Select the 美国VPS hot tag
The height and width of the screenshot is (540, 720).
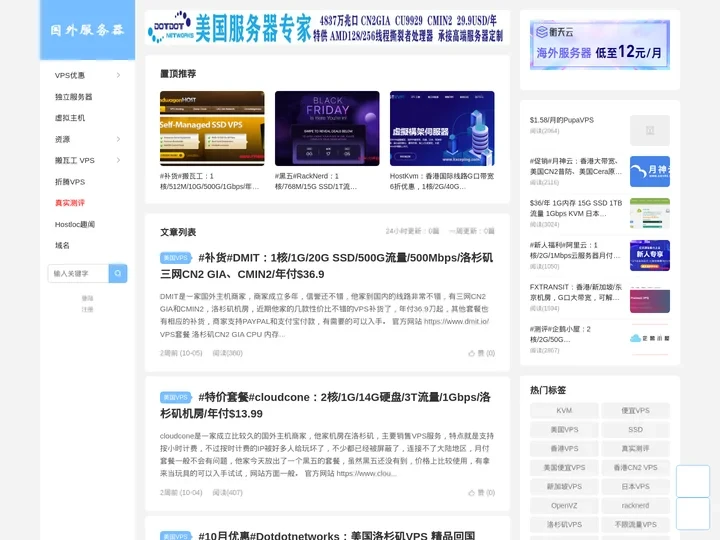click(x=564, y=430)
